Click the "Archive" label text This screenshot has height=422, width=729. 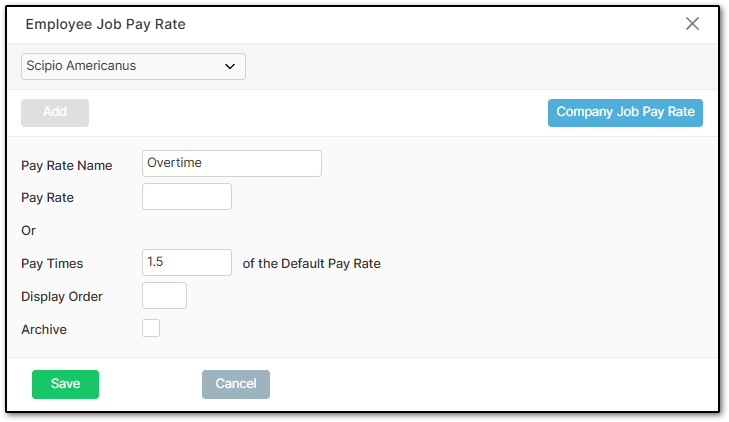pos(44,329)
